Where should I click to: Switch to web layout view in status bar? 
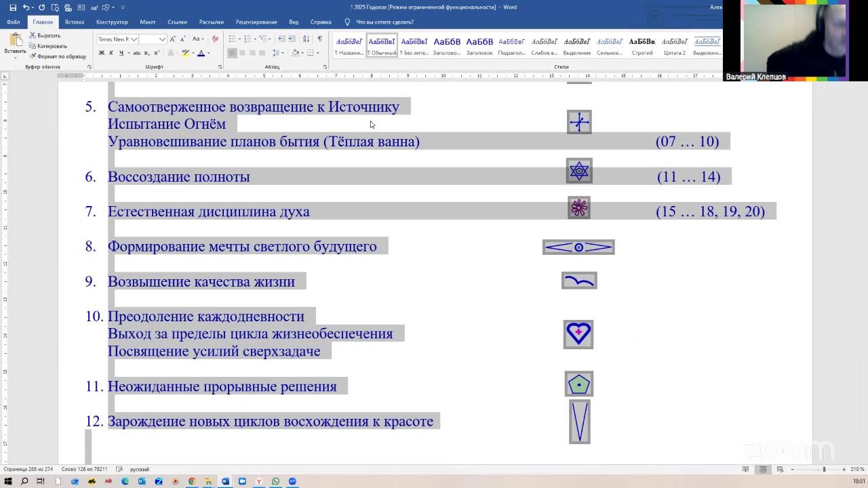coord(781,469)
